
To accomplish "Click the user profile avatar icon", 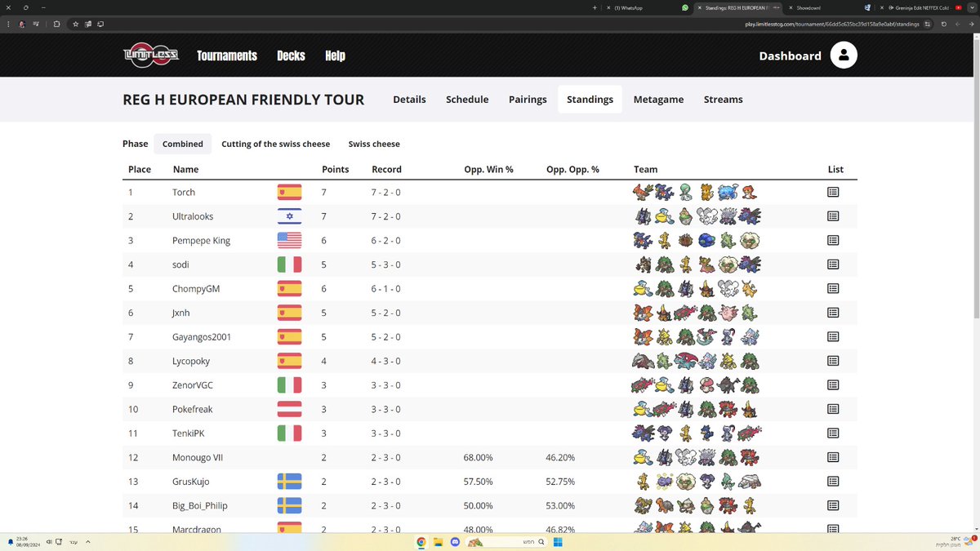I will click(x=844, y=56).
